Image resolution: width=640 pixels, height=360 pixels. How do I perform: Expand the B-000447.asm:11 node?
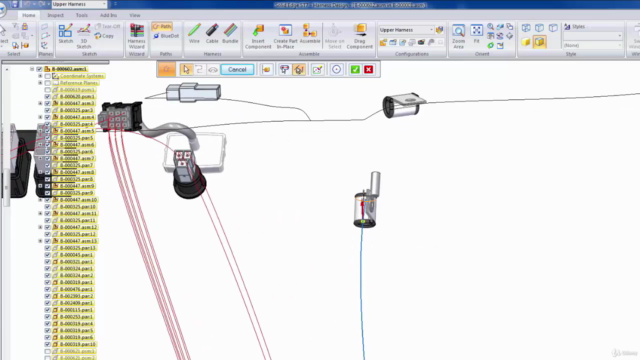tap(40, 213)
